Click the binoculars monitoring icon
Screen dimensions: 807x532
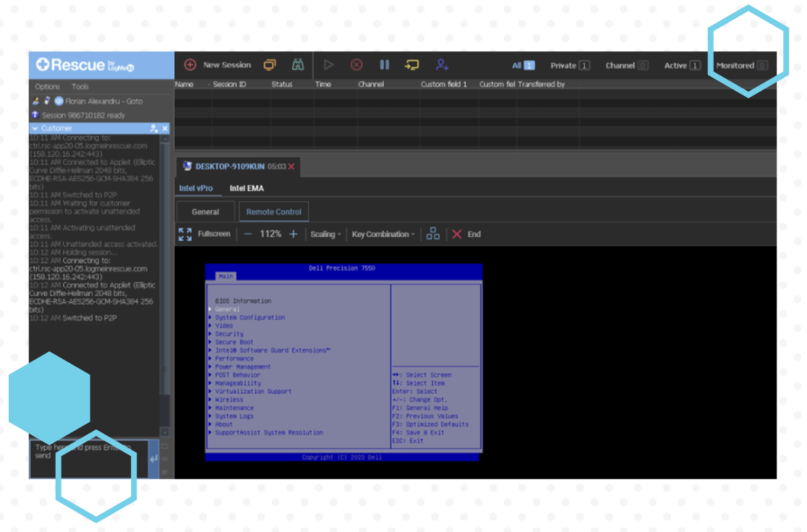(297, 65)
